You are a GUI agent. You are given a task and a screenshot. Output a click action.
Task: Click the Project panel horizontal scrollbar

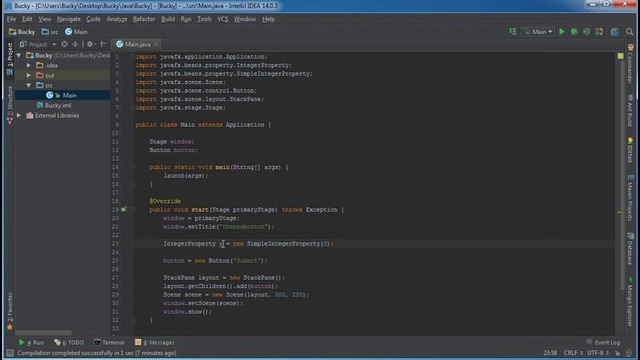click(x=43, y=333)
